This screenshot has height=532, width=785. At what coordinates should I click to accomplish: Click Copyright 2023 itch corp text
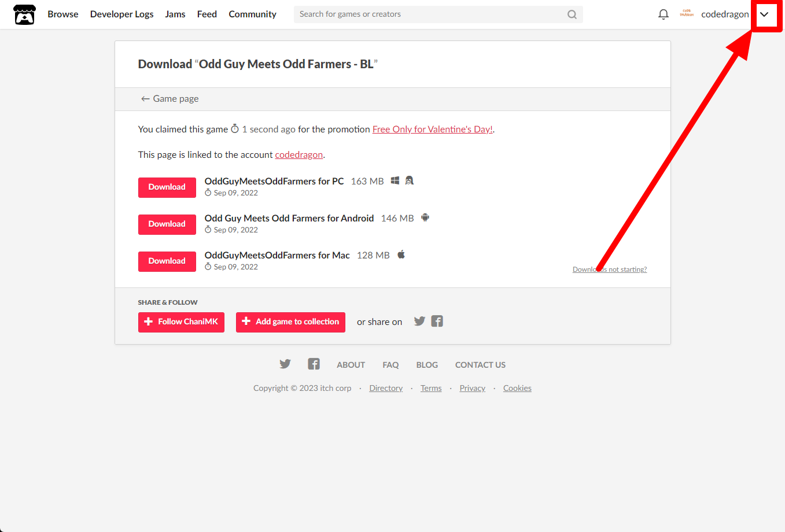pos(302,389)
